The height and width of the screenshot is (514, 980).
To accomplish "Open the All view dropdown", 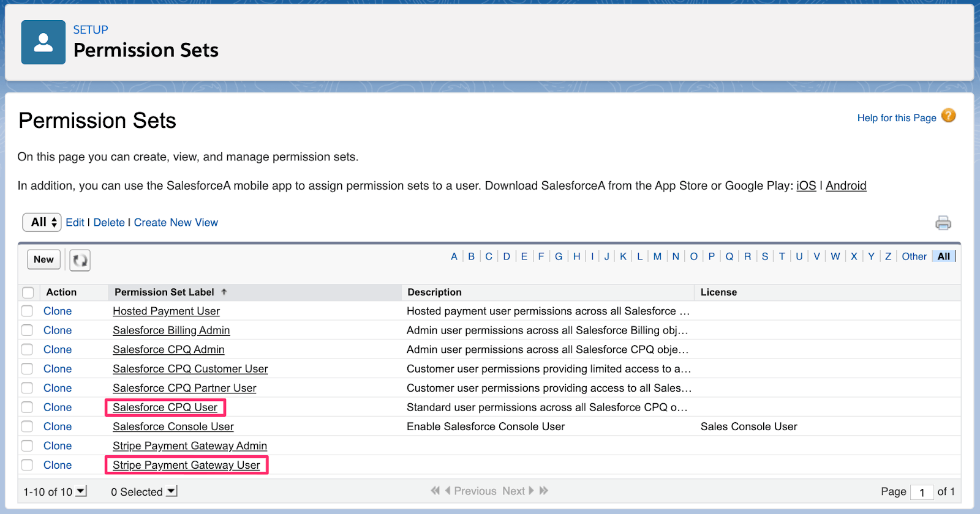I will click(x=42, y=222).
